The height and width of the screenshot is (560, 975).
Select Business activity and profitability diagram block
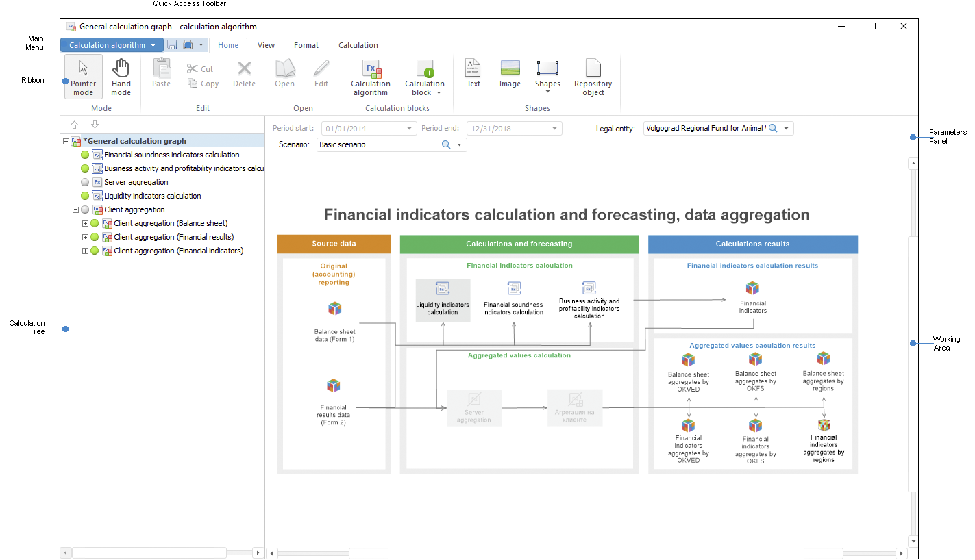click(589, 300)
